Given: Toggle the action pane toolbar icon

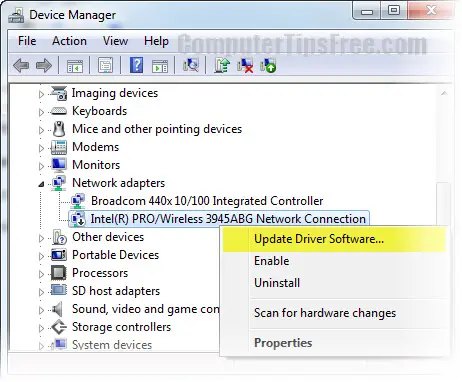Looking at the screenshot, I should point(160,66).
